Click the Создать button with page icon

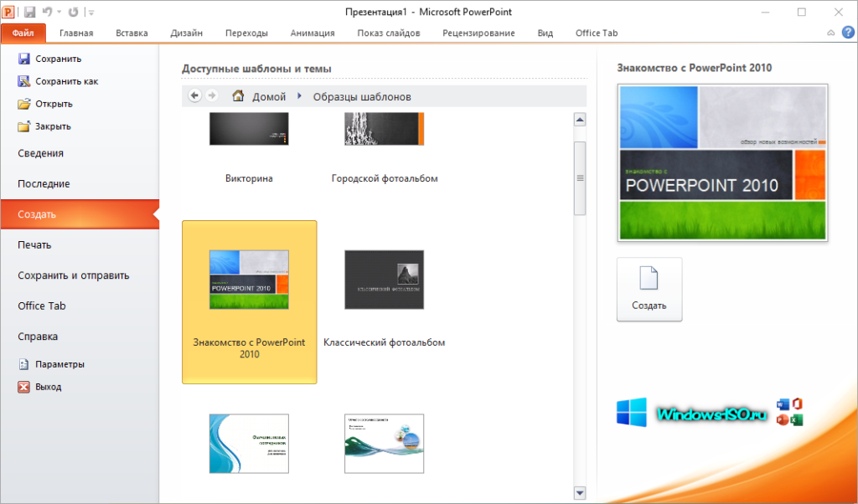pyautogui.click(x=649, y=289)
